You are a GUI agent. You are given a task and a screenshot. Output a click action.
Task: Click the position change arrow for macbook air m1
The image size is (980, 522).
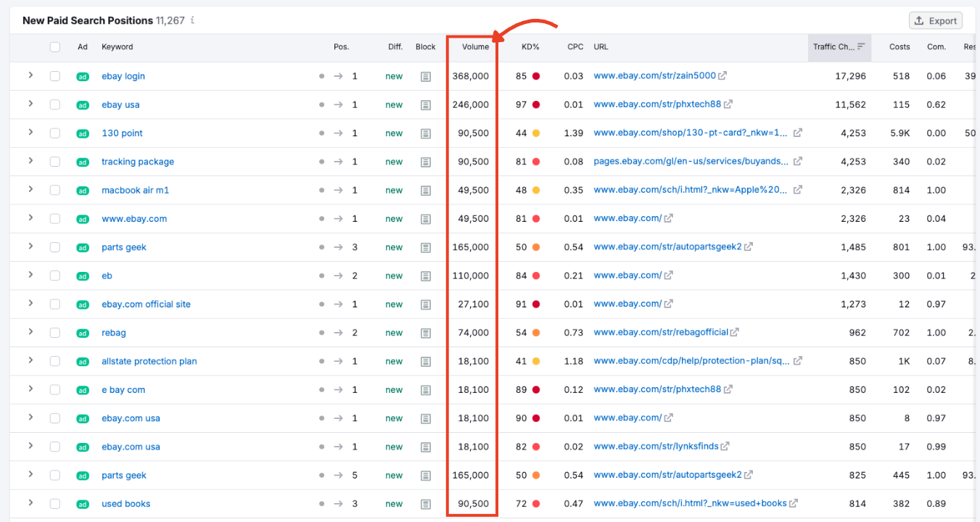click(x=337, y=190)
